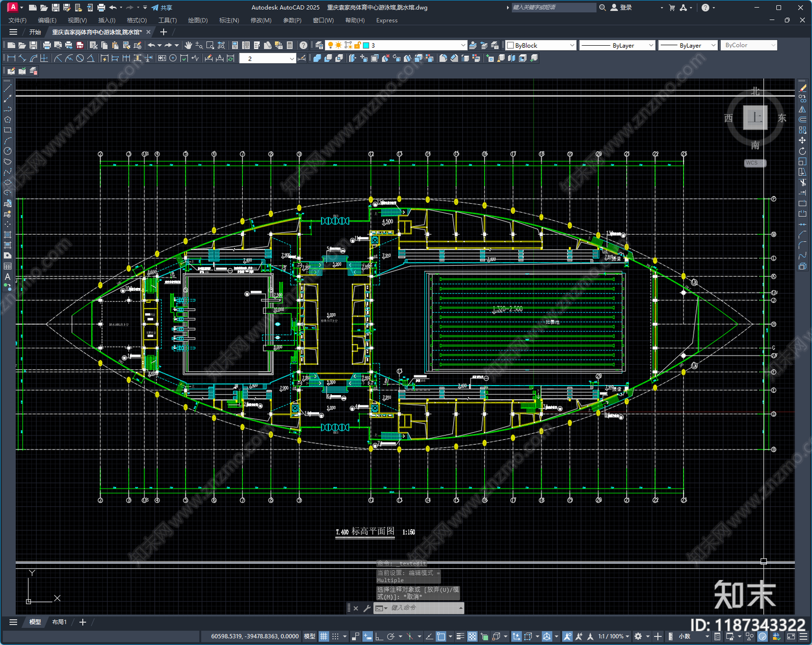812x645 pixels.
Task: Open the ByColor plot style dropdown
Action: click(749, 45)
